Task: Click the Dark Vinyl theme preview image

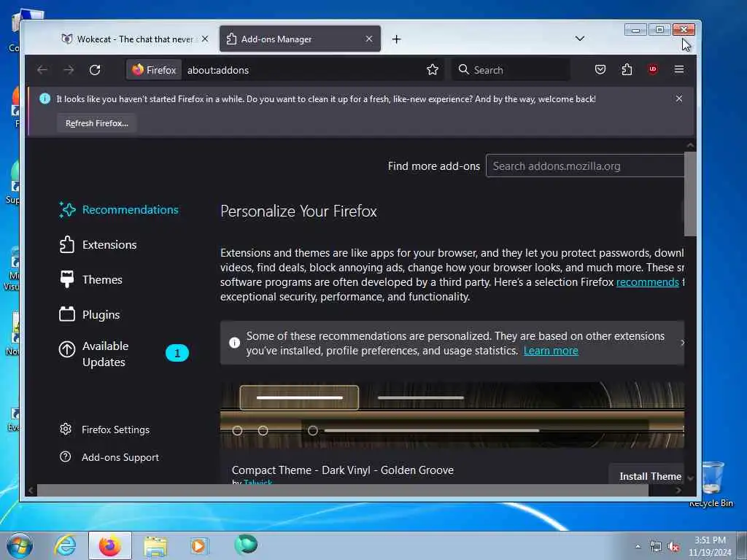Action: [452, 415]
